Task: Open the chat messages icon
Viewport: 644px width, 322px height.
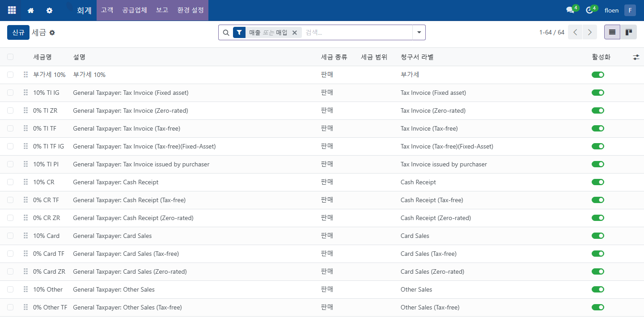Action: point(570,10)
